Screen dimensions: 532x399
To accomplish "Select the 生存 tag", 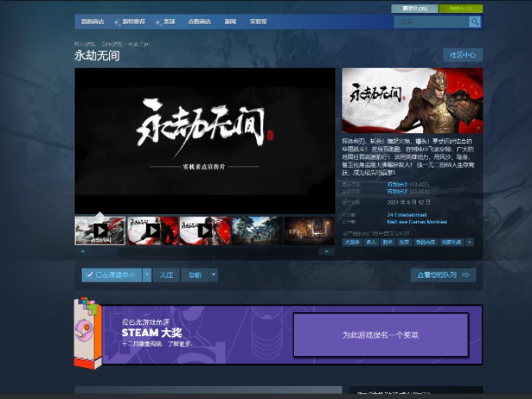I will point(404,242).
